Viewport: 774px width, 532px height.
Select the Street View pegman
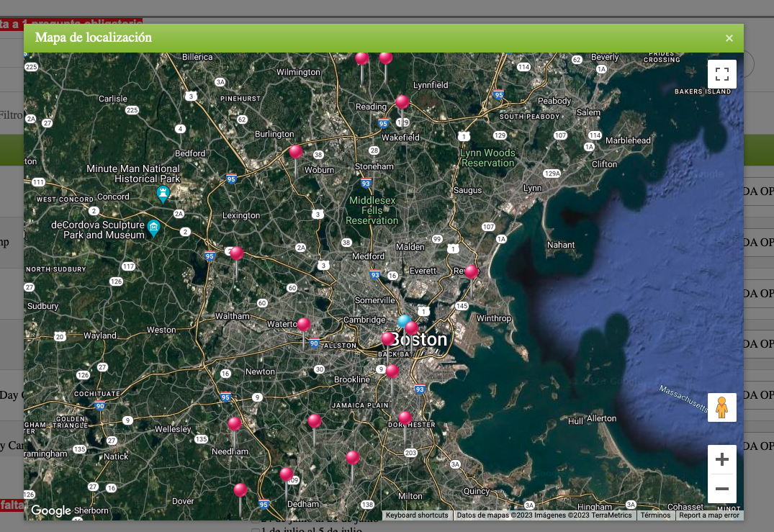(x=721, y=407)
